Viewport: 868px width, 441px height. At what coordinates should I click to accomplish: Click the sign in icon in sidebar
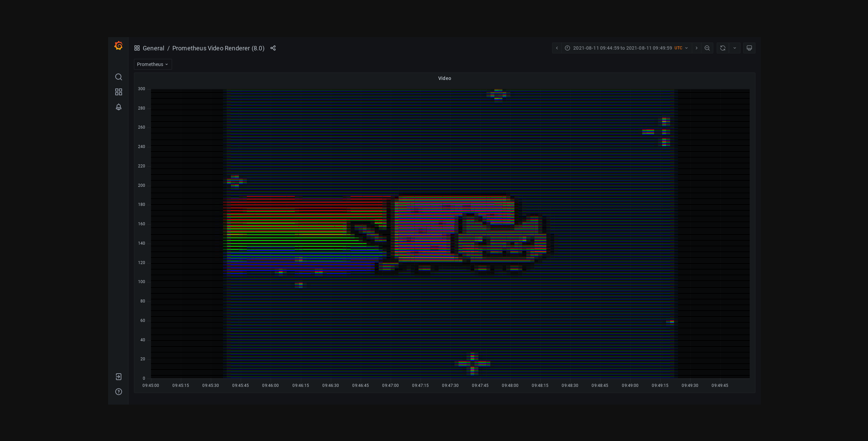click(118, 377)
